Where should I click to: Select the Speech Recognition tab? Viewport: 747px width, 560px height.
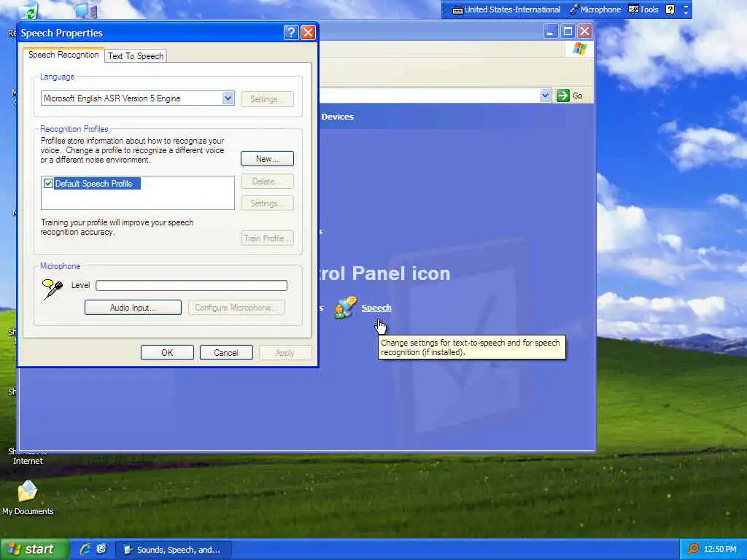tap(63, 55)
